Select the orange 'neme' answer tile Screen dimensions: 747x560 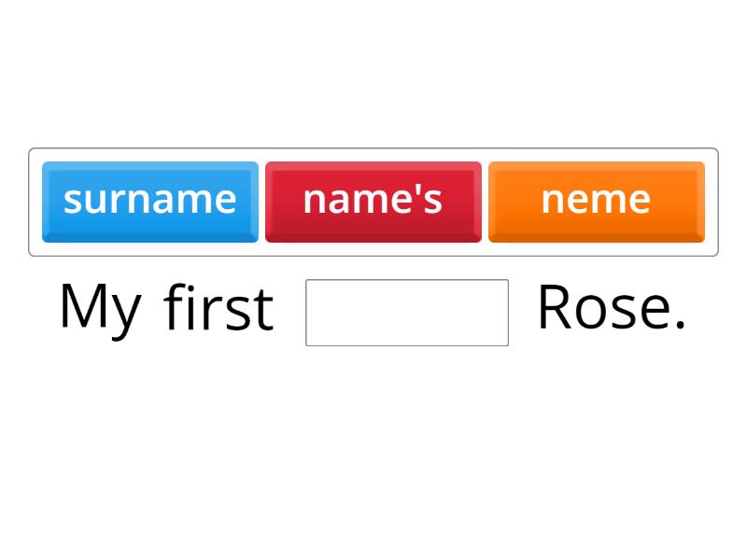coord(596,200)
